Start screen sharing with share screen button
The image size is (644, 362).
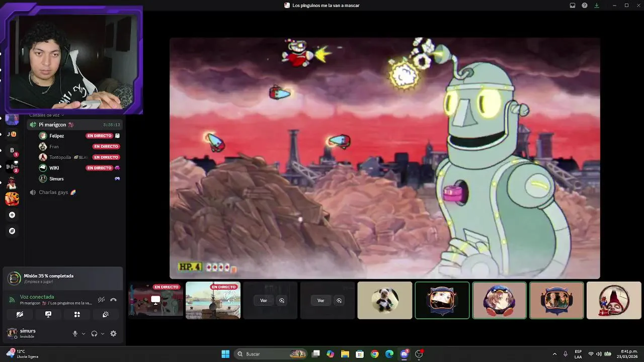pyautogui.click(x=48, y=314)
